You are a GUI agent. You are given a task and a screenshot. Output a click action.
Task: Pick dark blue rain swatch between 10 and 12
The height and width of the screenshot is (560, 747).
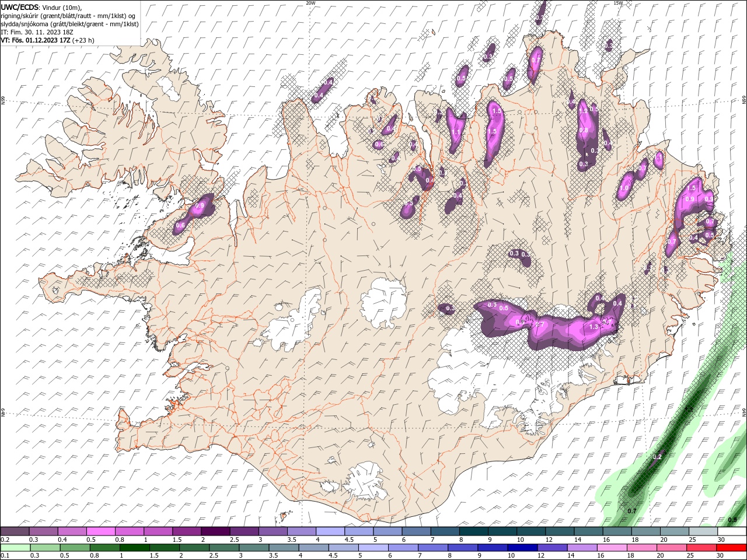tap(522, 548)
